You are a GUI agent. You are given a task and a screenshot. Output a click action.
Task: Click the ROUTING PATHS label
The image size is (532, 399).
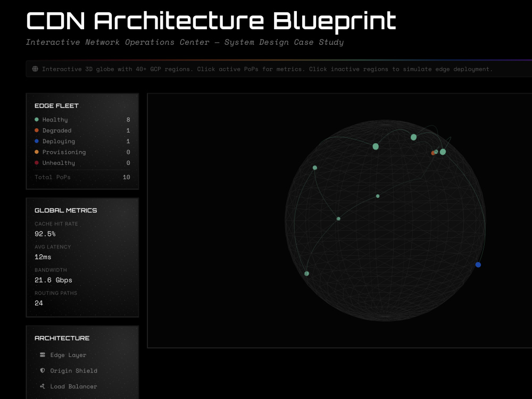click(x=56, y=293)
